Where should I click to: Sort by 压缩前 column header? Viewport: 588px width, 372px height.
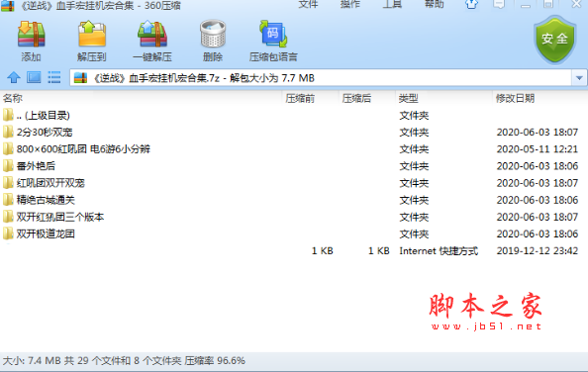[300, 99]
